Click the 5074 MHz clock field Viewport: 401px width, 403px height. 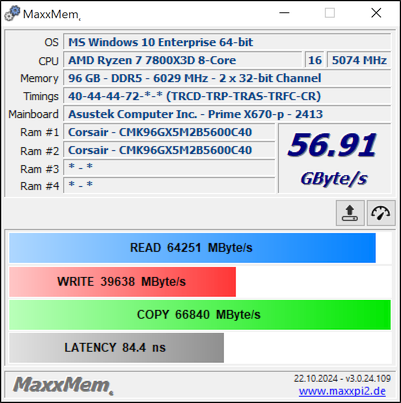359,60
